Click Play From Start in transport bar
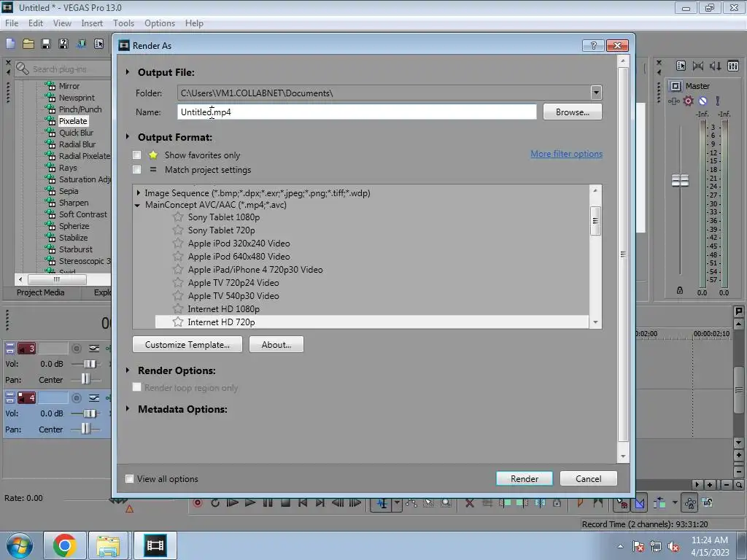This screenshot has height=560, width=747. tap(233, 503)
